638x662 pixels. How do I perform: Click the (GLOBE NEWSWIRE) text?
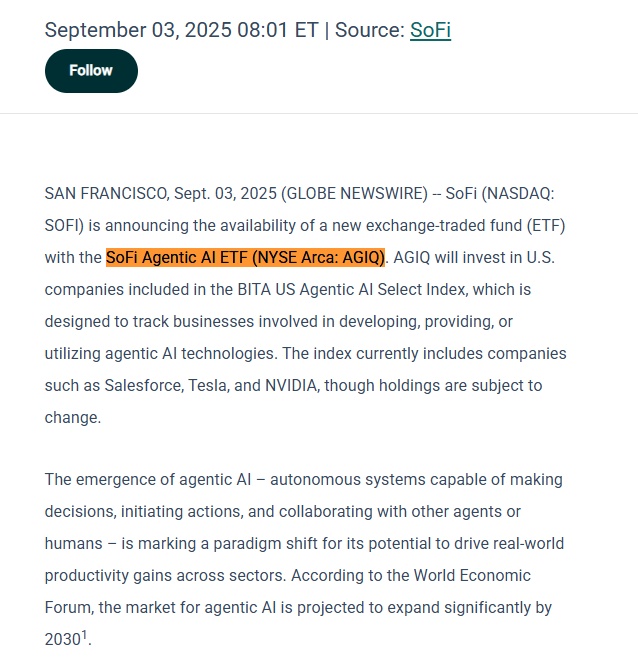point(354,193)
